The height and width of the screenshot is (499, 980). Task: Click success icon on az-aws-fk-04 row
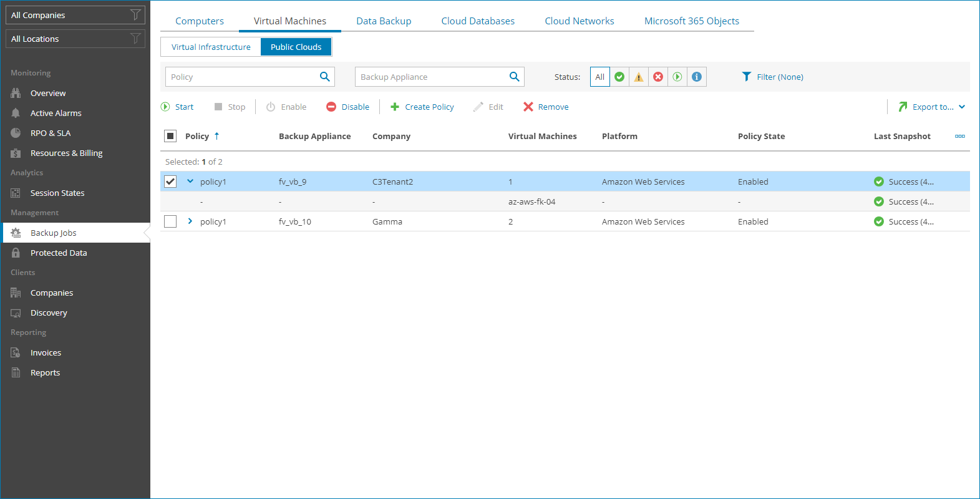pyautogui.click(x=879, y=201)
